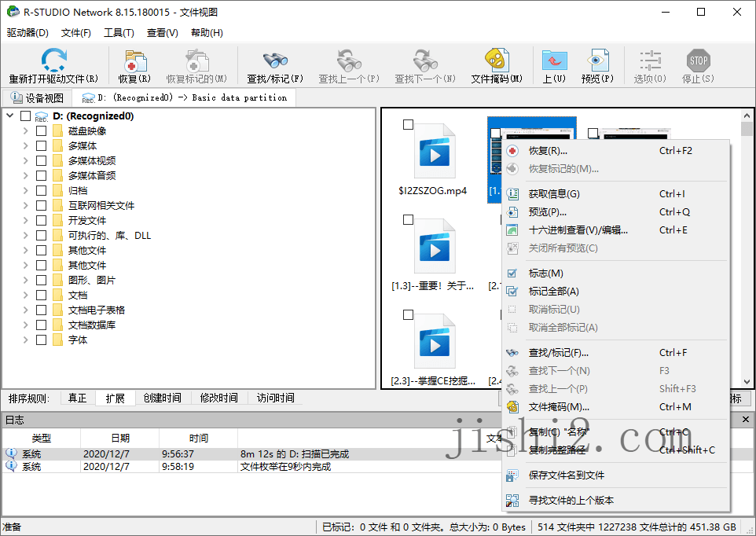This screenshot has width=756, height=536.
Task: Expand the 互联网相关文件 folder node
Action: pos(26,205)
